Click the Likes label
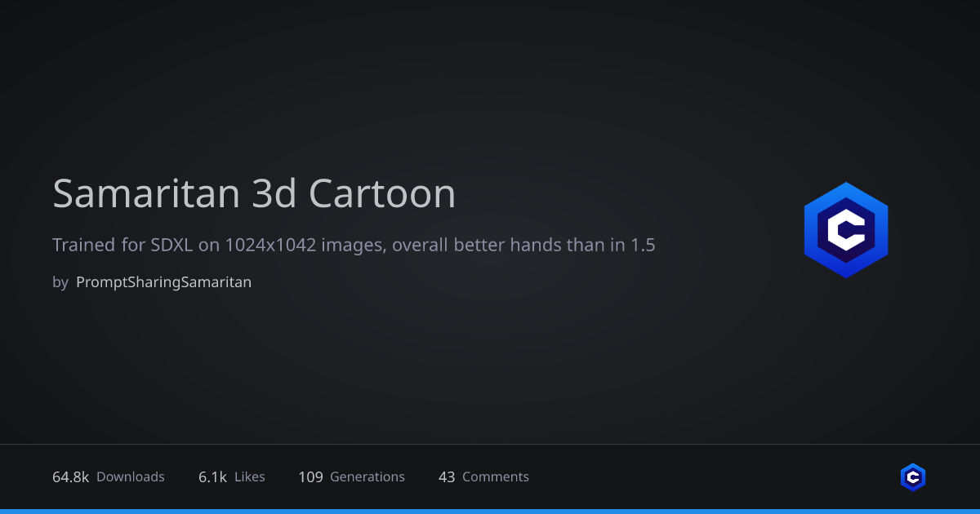 pos(250,477)
